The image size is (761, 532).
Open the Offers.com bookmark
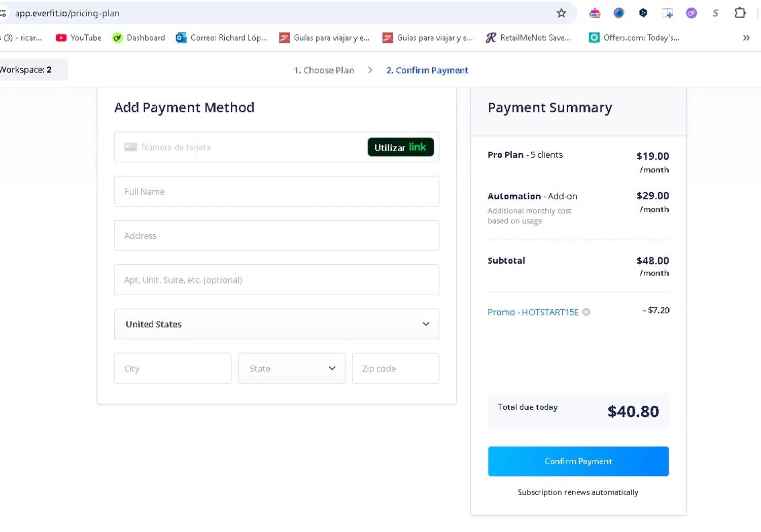(x=634, y=38)
